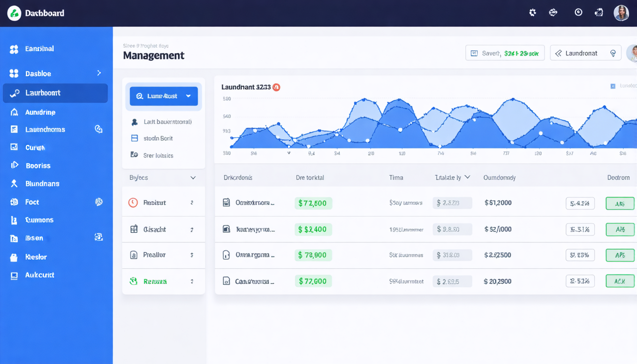Click the Booriss play icon in sidebar
Viewport: 637px width, 364px height.
15,165
